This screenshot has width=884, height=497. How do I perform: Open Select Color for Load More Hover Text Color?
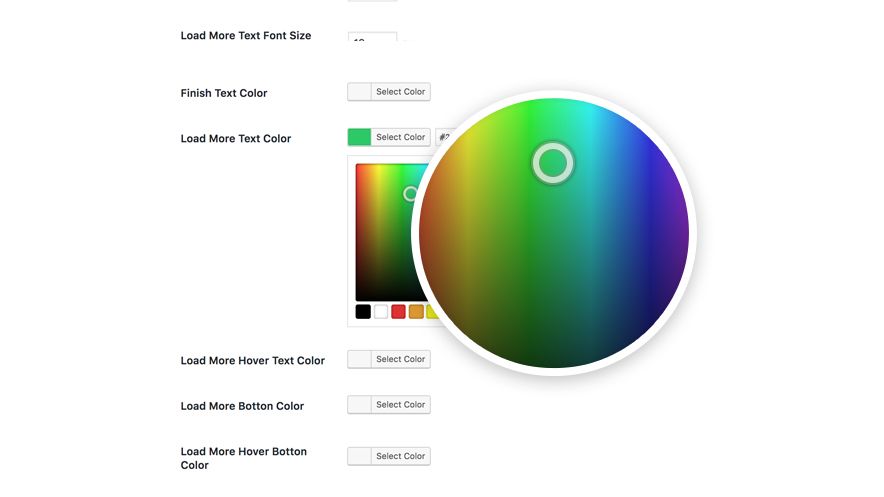click(x=401, y=359)
